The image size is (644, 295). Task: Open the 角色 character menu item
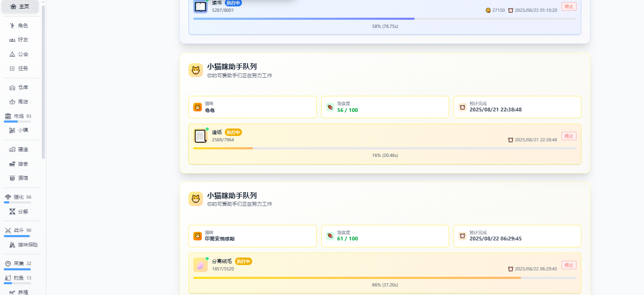[20, 26]
